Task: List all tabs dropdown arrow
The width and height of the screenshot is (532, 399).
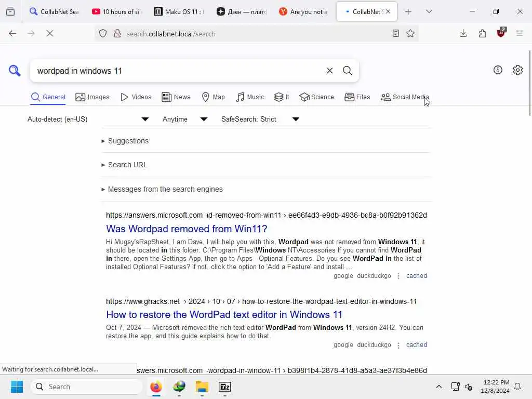Action: tap(429, 11)
